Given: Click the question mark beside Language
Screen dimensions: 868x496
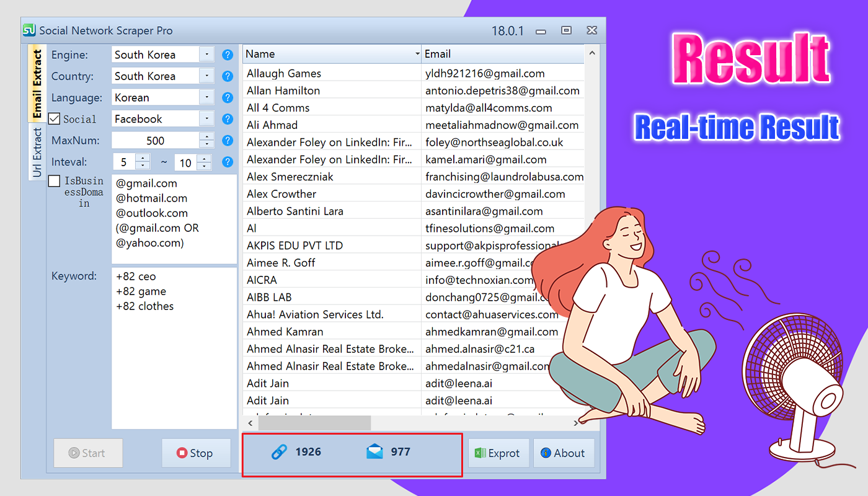Looking at the screenshot, I should point(228,97).
